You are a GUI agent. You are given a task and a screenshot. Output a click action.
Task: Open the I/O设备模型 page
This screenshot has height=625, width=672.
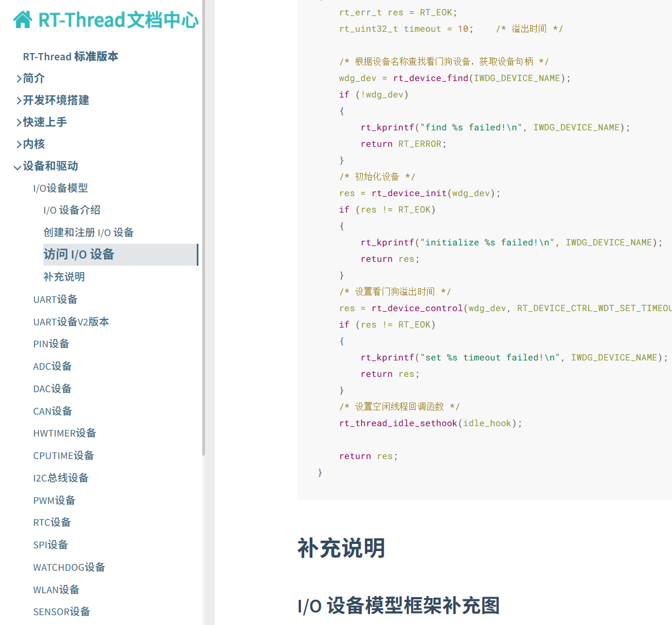tap(60, 188)
